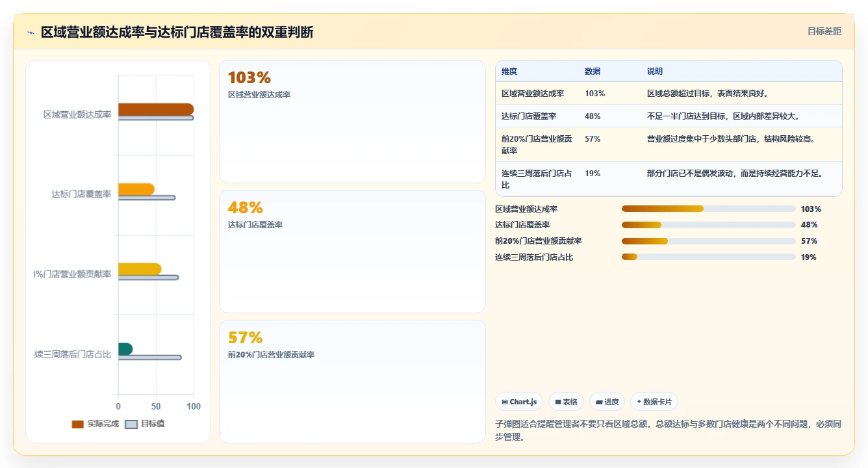Click caption 达标门店覆盖率 under the 48% card
This screenshot has width=868, height=468.
(x=255, y=225)
